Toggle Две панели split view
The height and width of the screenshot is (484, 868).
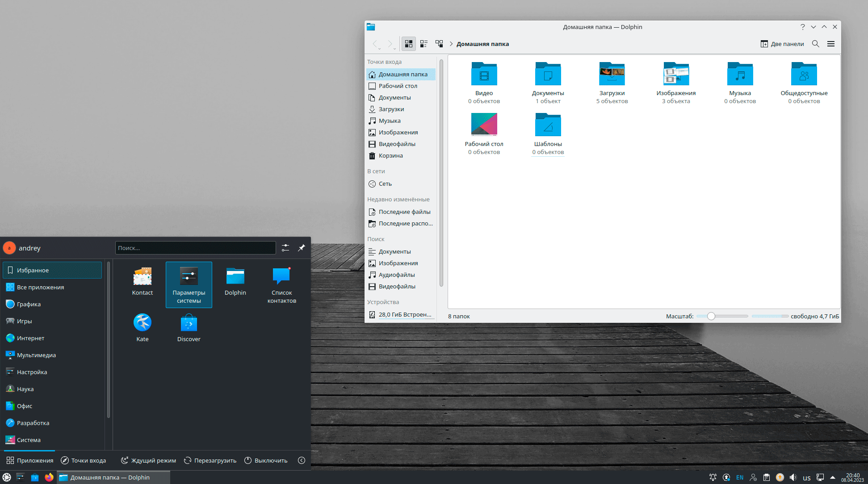click(782, 44)
